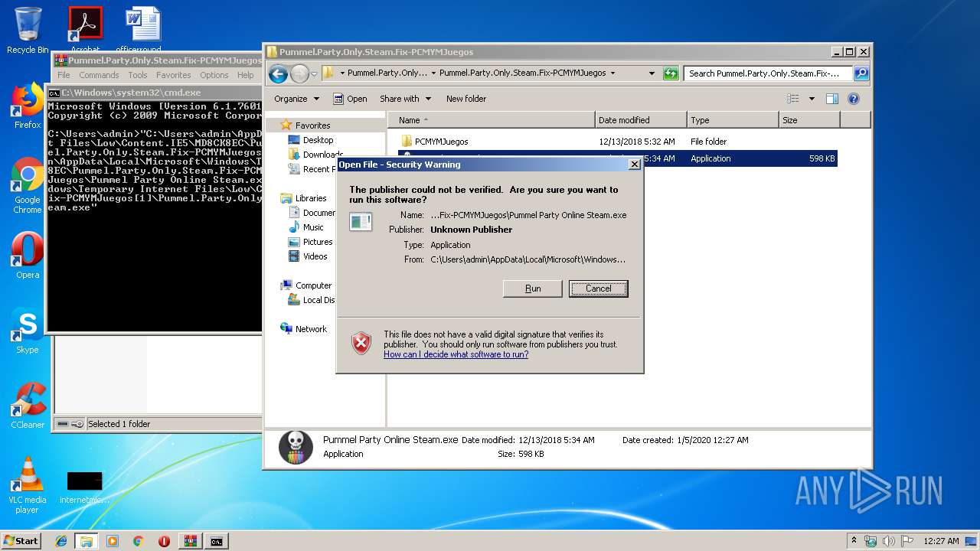This screenshot has height=551, width=980.
Task: Click Cancel in the Security Warning dialog
Action: [x=599, y=289]
